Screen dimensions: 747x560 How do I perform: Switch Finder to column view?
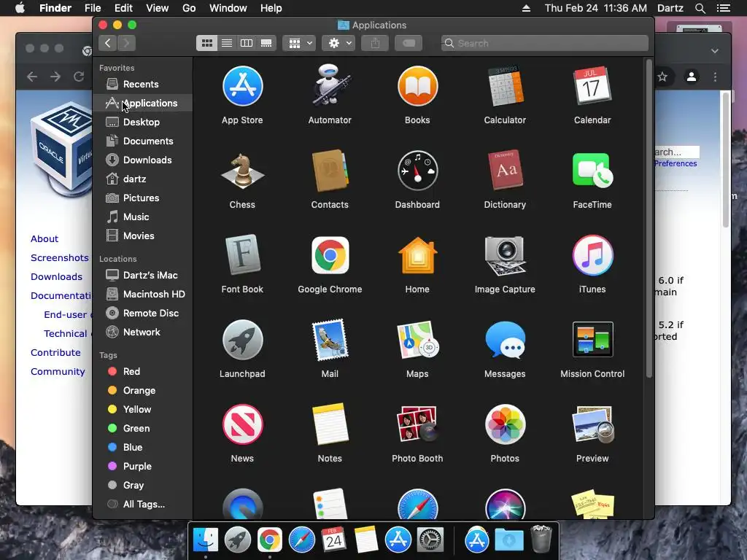click(x=247, y=43)
